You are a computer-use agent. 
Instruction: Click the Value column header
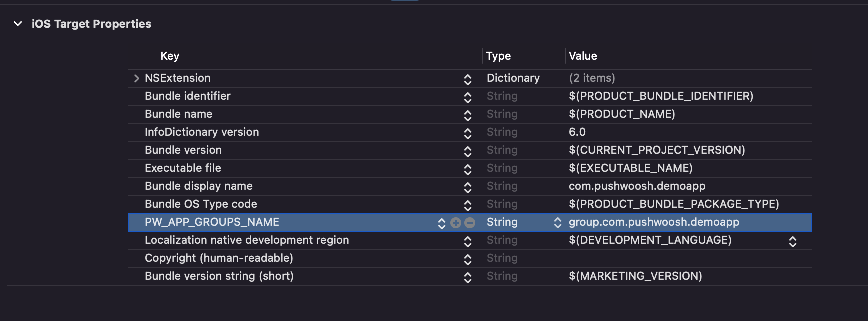pyautogui.click(x=583, y=56)
